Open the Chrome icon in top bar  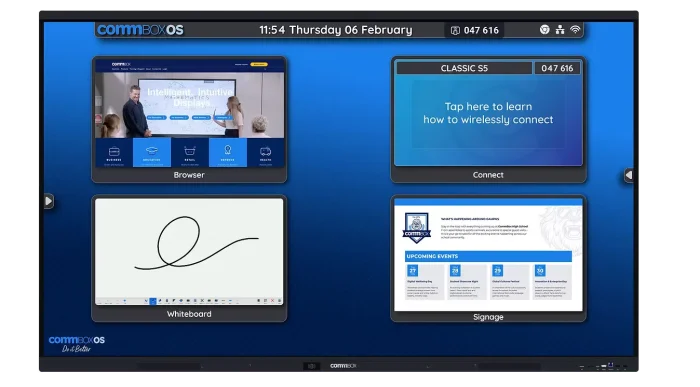[x=544, y=30]
